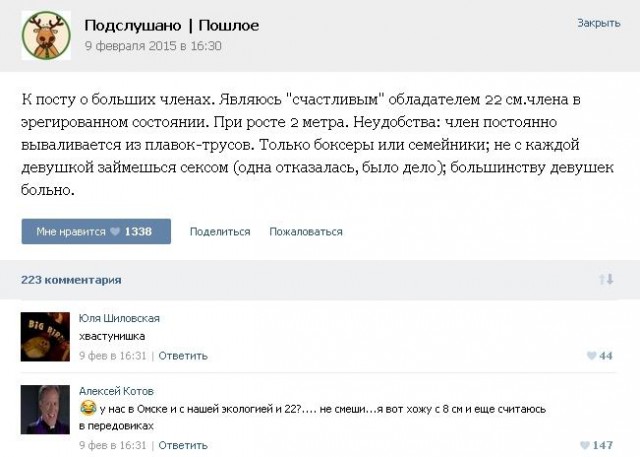Viewport: 640px width, 457px height.
Task: Toggle comment sort order arrows icon
Action: click(605, 280)
